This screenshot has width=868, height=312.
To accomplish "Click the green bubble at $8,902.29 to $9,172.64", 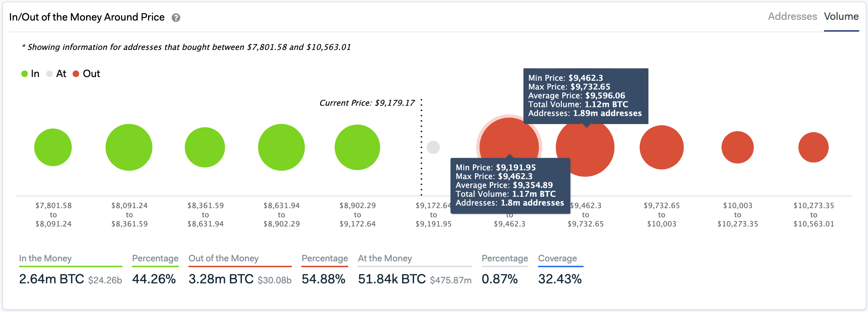I will (x=357, y=147).
